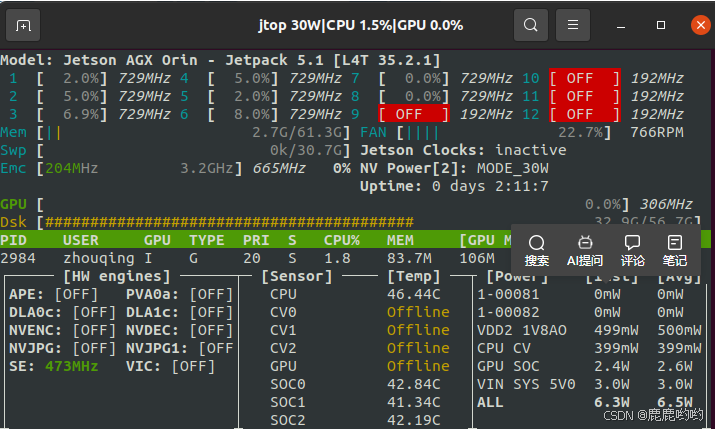Click the VDD2 1V8AO power row
The height and width of the screenshot is (429, 715).
(x=589, y=331)
